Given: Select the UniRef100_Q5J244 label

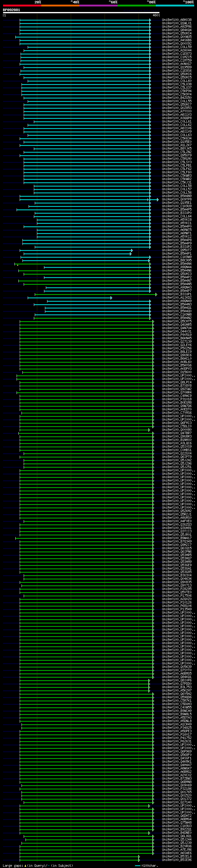Looking at the screenshot, I should [176, 839].
